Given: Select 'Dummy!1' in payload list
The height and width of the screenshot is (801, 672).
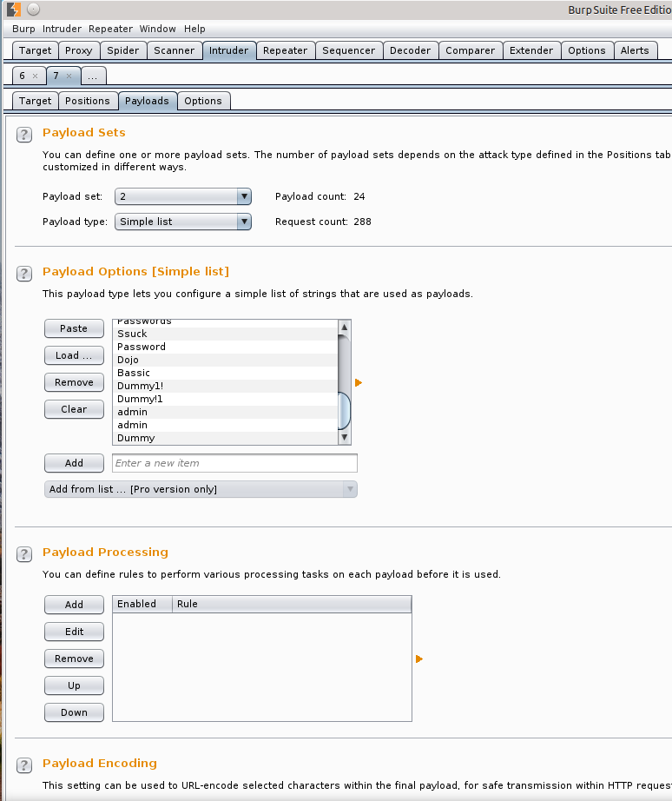Looking at the screenshot, I should click(225, 399).
